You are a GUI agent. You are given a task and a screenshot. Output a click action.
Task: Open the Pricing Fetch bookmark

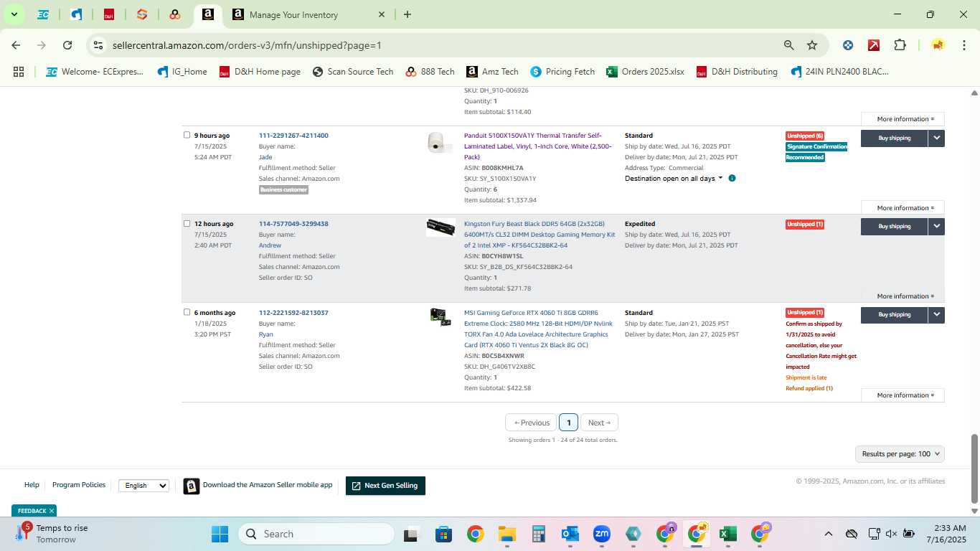pos(562,72)
